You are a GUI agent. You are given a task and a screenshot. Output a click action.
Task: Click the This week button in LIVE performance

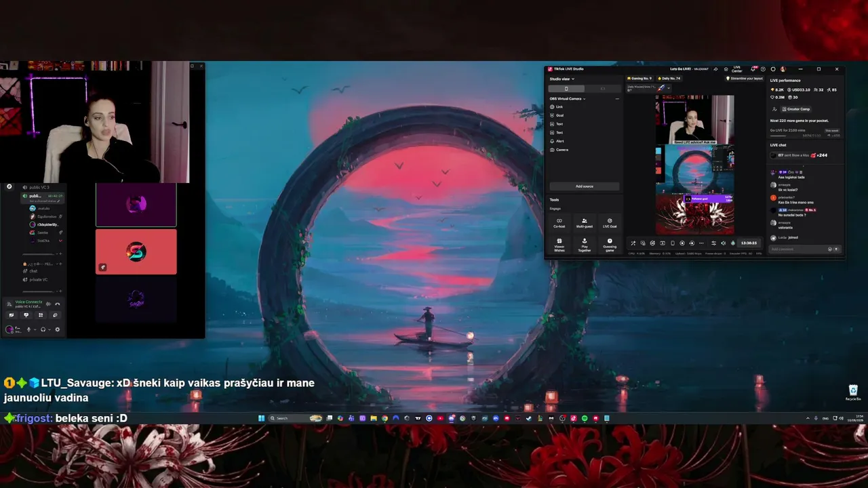832,130
